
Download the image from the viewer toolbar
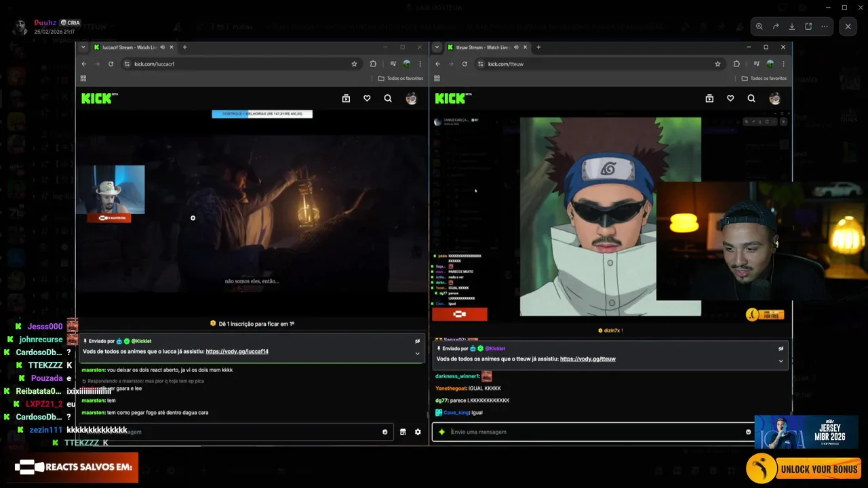click(x=792, y=26)
